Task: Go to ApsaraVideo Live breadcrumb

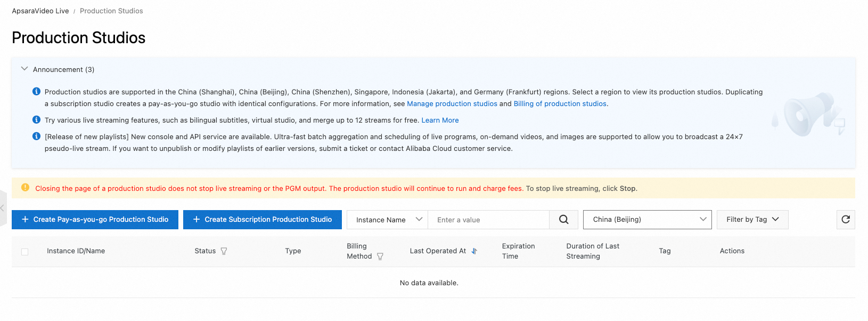Action: click(40, 11)
